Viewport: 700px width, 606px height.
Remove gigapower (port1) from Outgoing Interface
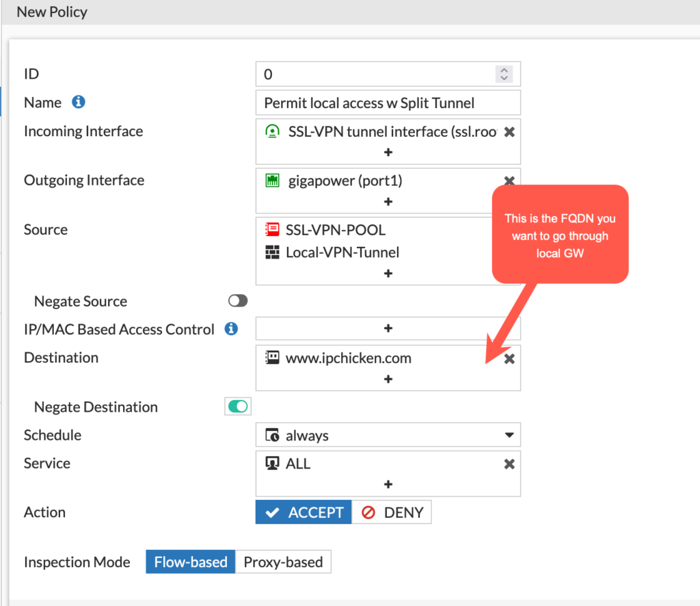coord(509,181)
